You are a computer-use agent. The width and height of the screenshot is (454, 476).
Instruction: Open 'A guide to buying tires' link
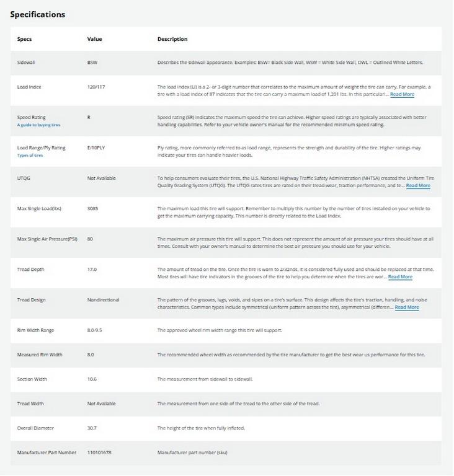(38, 125)
